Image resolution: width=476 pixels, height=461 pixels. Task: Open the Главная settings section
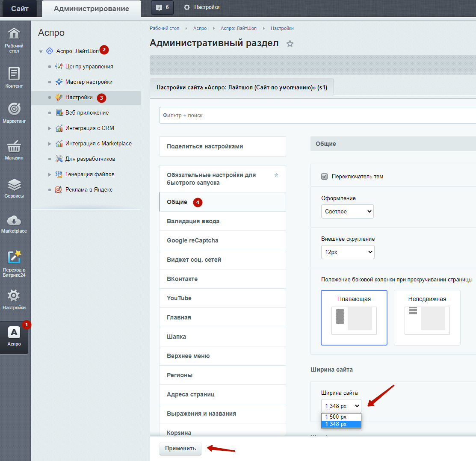tap(222, 317)
